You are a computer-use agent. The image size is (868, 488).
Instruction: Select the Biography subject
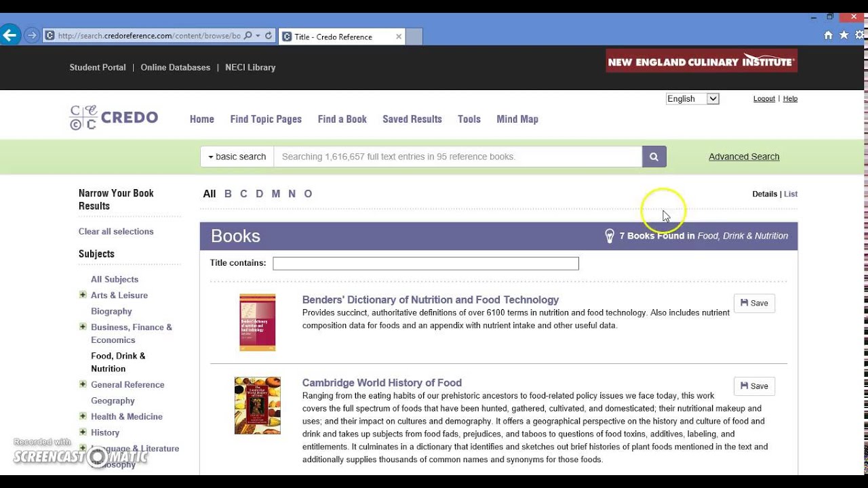pyautogui.click(x=111, y=311)
